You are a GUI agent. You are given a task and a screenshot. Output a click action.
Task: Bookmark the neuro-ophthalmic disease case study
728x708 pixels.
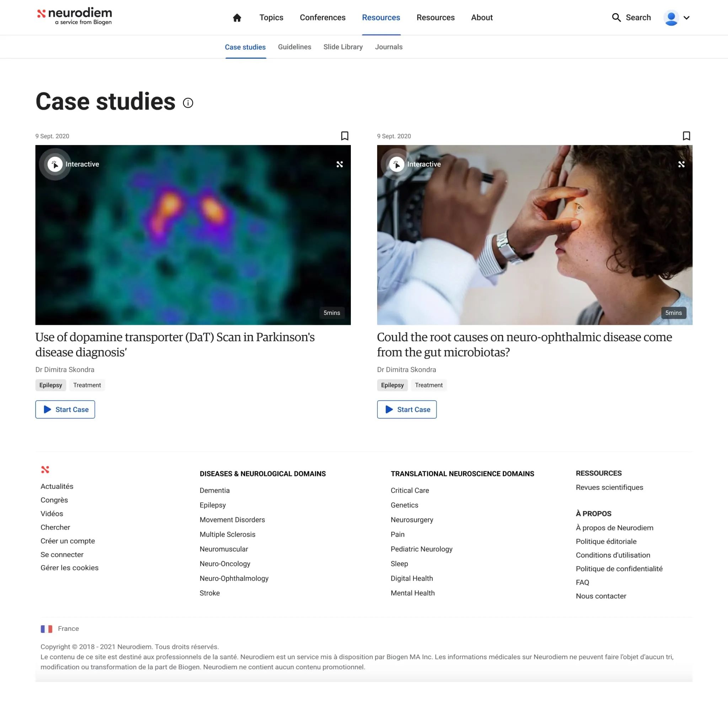click(x=686, y=136)
